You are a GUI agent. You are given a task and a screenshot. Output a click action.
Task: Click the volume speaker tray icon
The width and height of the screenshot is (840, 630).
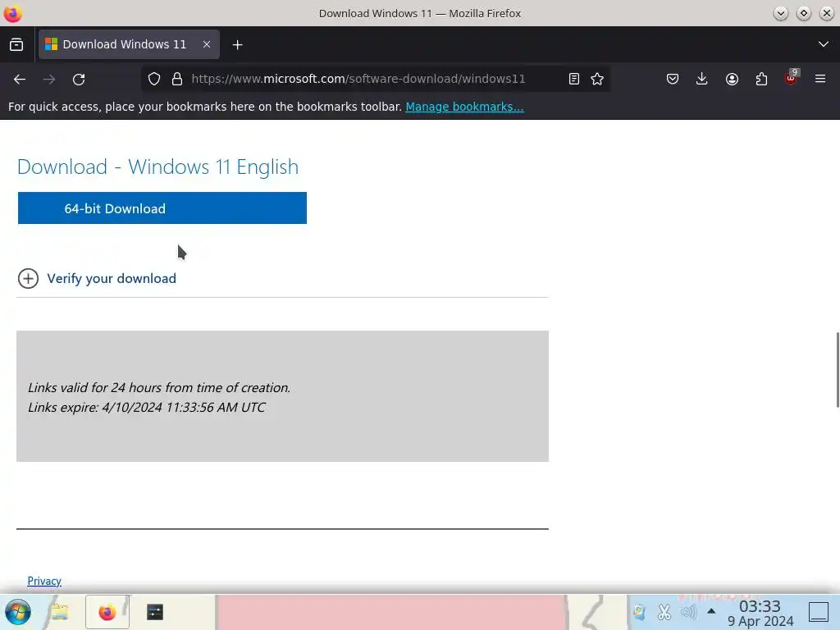[x=688, y=612]
